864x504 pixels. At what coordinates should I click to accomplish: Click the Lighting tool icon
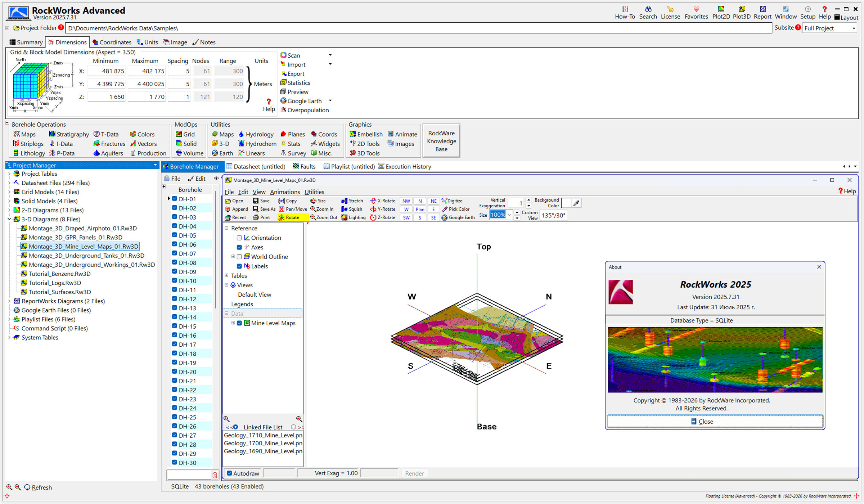click(345, 217)
